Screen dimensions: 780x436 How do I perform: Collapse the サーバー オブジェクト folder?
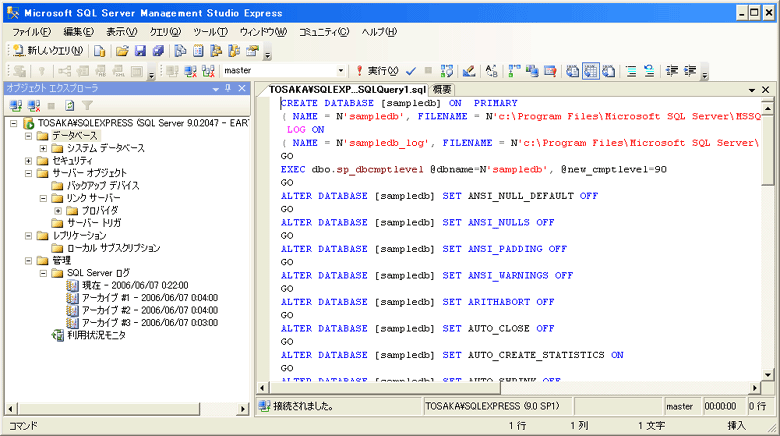point(28,173)
